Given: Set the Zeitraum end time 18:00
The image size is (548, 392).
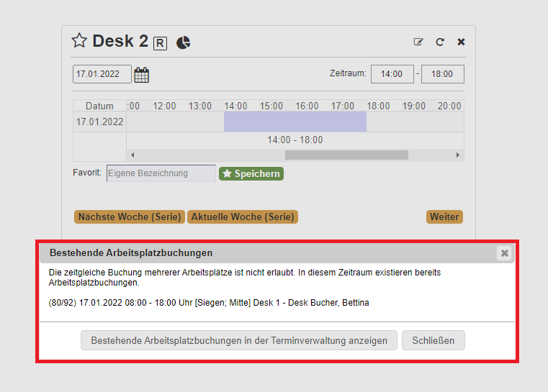Looking at the screenshot, I should (x=442, y=74).
